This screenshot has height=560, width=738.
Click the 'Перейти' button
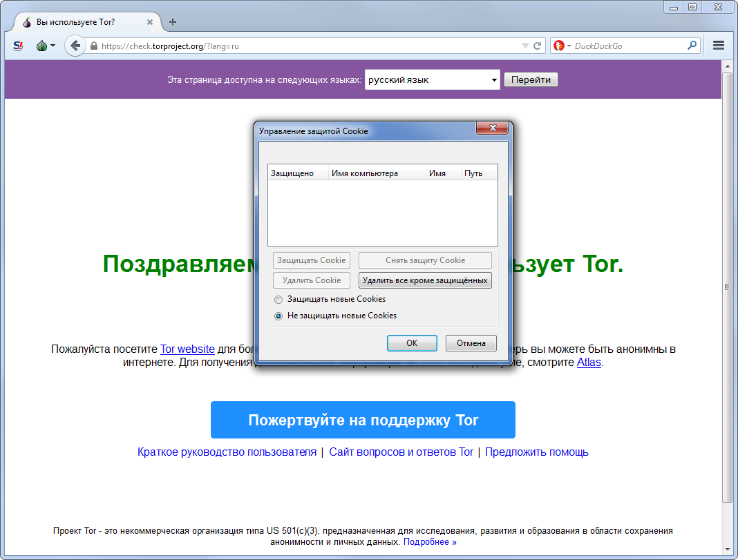(x=531, y=79)
